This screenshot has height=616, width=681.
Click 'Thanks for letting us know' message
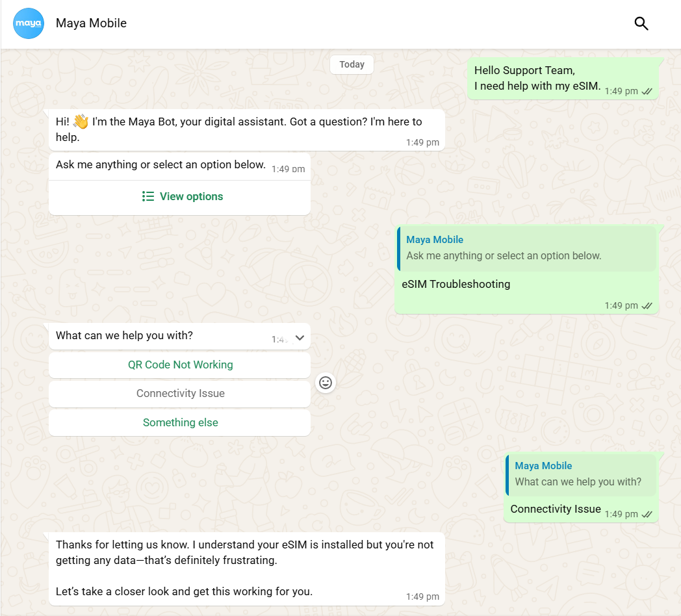point(247,569)
